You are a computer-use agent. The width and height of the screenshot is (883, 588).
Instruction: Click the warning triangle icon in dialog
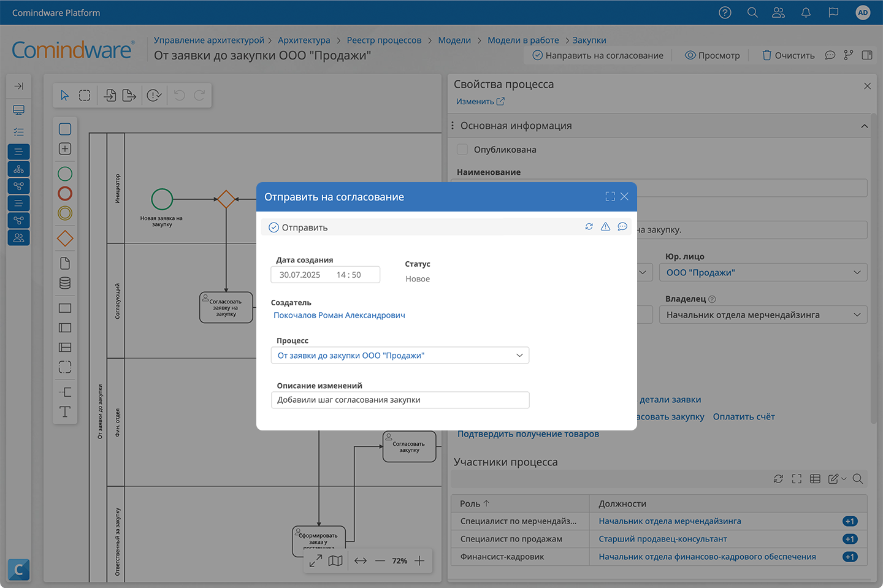pos(605,227)
